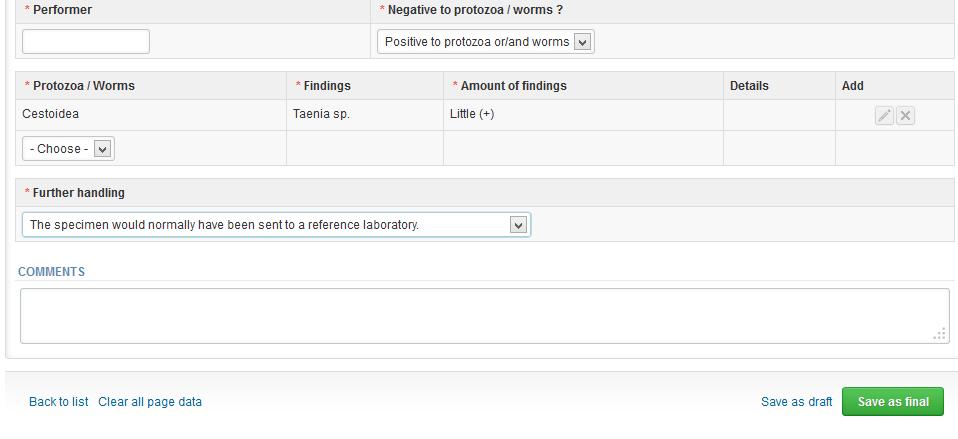Open the Negative to protozoa/worms dropdown

click(x=486, y=42)
